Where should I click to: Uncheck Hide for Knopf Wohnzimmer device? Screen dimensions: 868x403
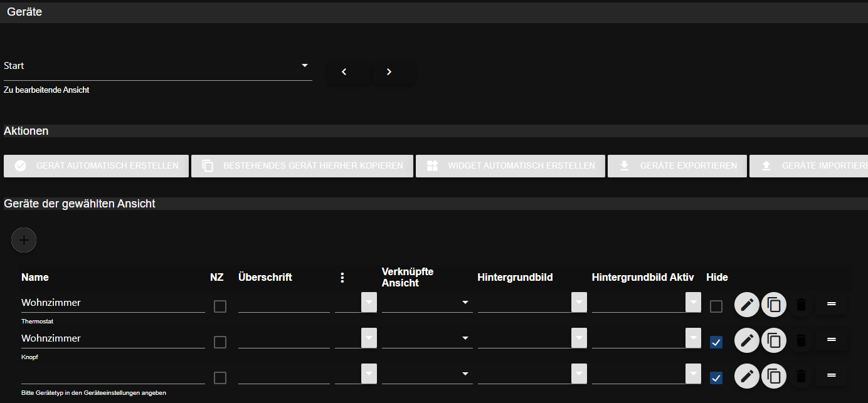[716, 342]
